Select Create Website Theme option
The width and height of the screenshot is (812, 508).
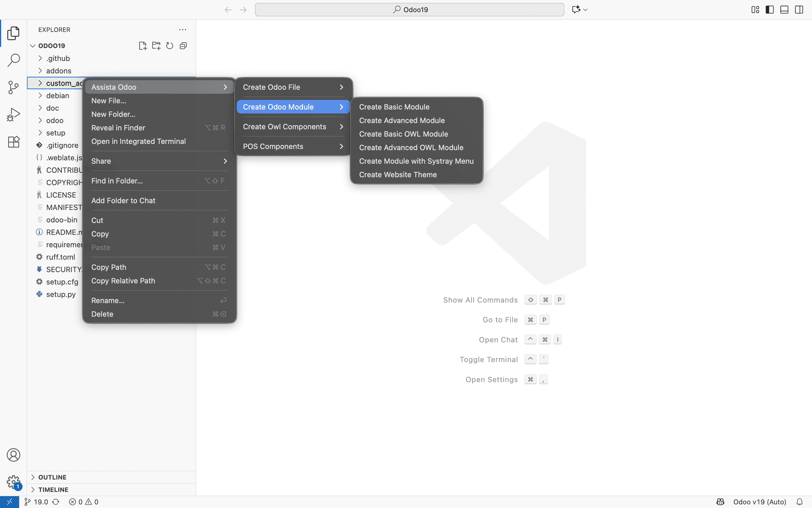point(398,175)
